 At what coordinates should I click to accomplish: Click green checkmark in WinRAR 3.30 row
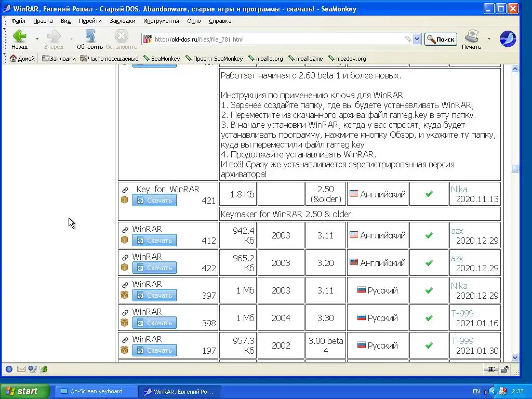(x=429, y=317)
